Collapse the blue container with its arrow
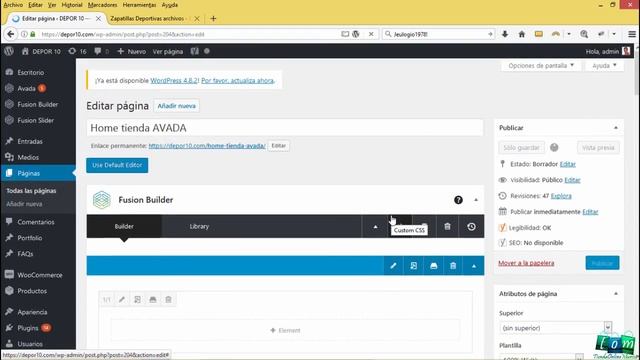 click(x=473, y=266)
